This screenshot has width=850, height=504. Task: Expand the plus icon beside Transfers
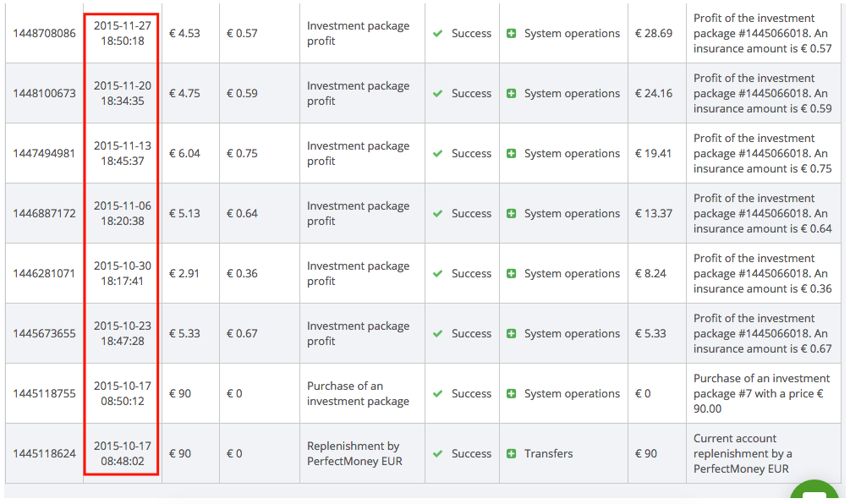(511, 454)
